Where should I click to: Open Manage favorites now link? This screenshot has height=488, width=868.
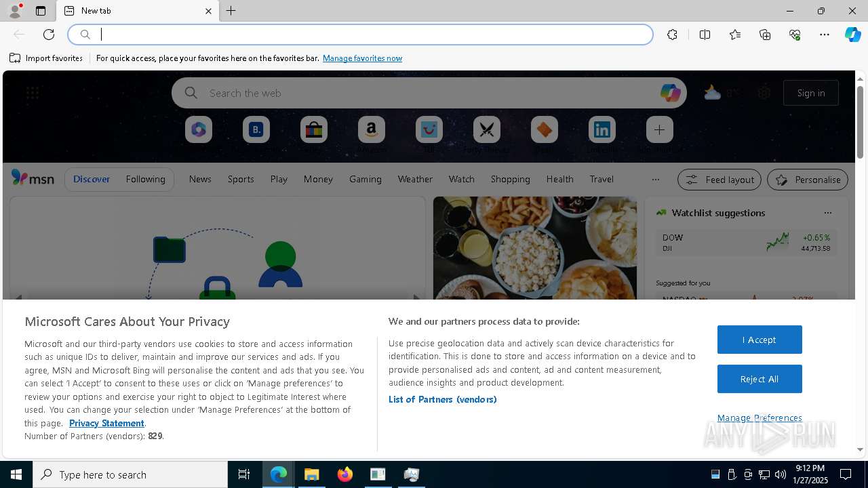click(362, 58)
